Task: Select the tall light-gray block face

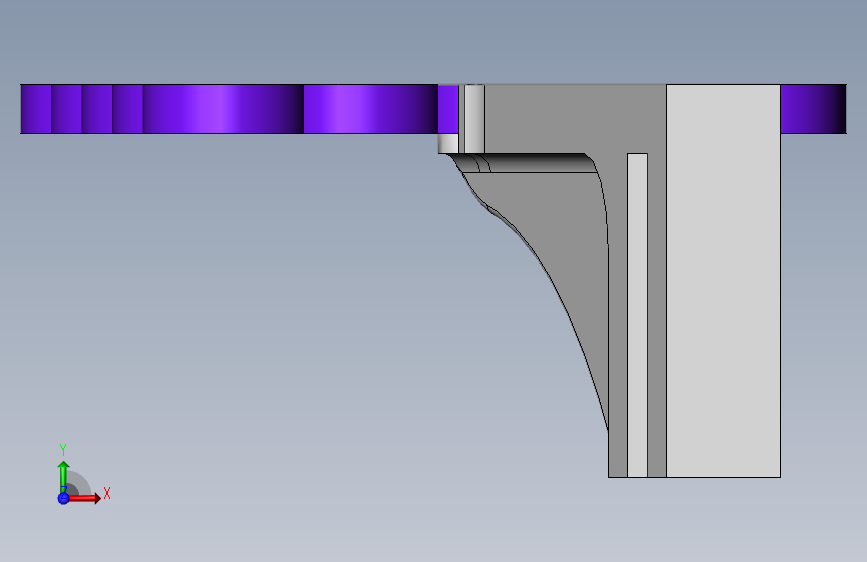Action: [x=723, y=280]
